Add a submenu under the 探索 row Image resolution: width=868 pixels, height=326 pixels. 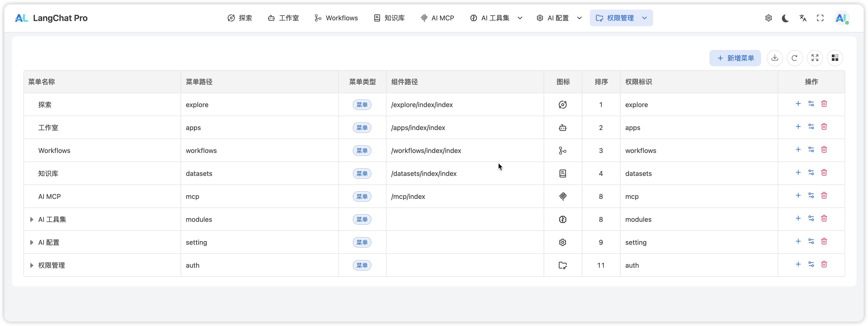click(x=798, y=104)
